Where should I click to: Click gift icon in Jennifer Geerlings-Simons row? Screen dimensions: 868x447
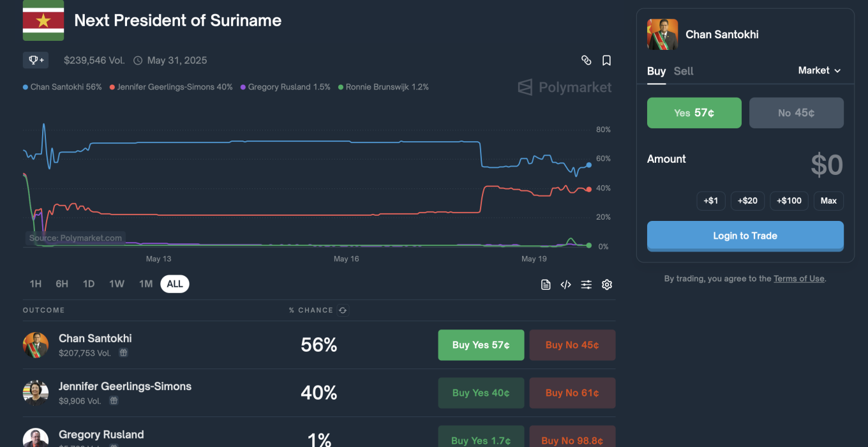pyautogui.click(x=113, y=400)
